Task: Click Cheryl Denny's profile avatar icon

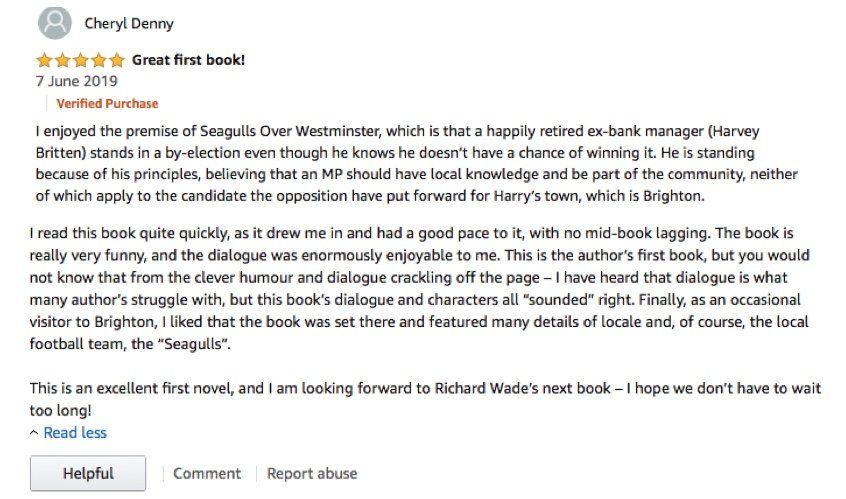Action: pos(54,23)
